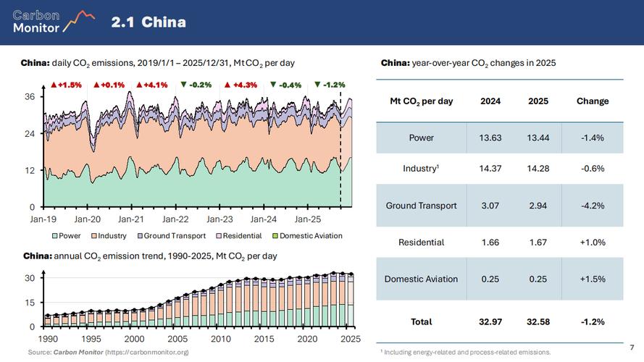The width and height of the screenshot is (644, 362).
Task: Click the Jan-22 label on the daily chart axis
Action: 175,219
